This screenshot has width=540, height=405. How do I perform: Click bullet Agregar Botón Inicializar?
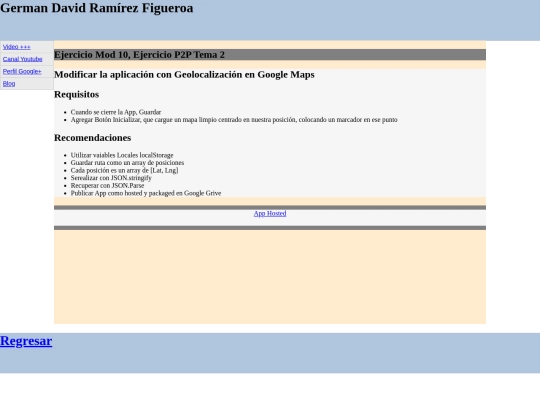pos(234,120)
